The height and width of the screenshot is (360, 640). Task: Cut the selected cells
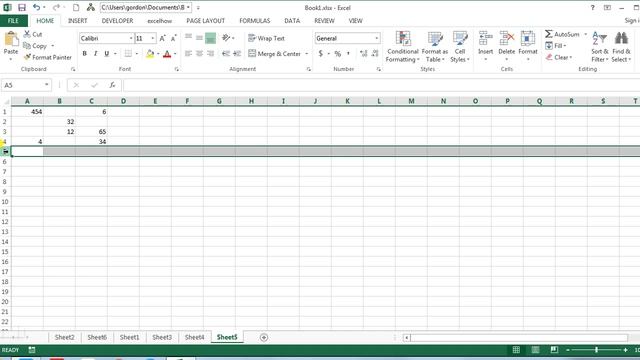pos(33,34)
